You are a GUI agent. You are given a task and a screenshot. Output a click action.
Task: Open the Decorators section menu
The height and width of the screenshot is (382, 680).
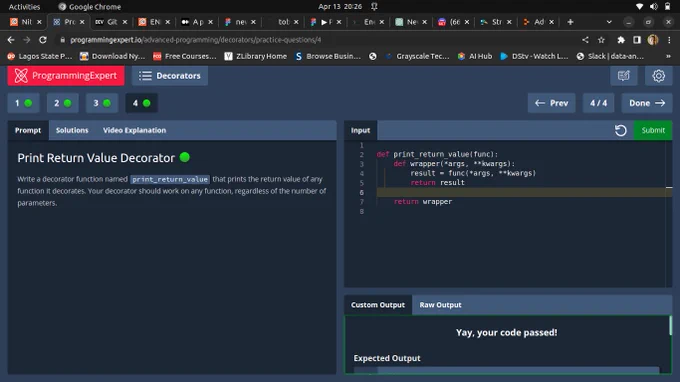[x=170, y=76]
